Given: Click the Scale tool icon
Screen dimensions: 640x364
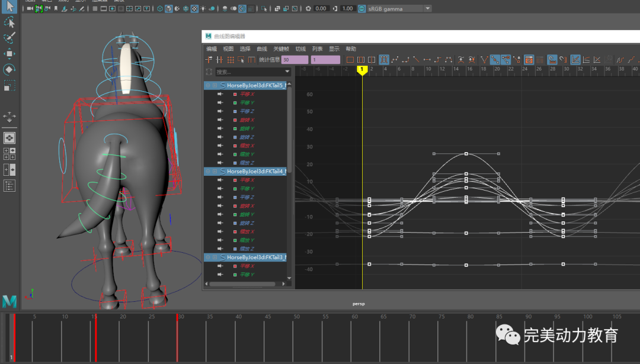Looking at the screenshot, I should coord(9,85).
